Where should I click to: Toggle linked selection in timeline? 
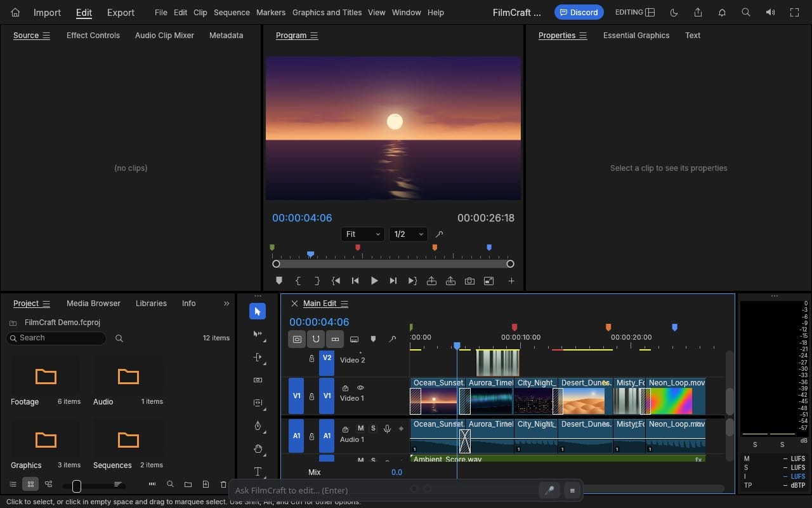tap(335, 339)
